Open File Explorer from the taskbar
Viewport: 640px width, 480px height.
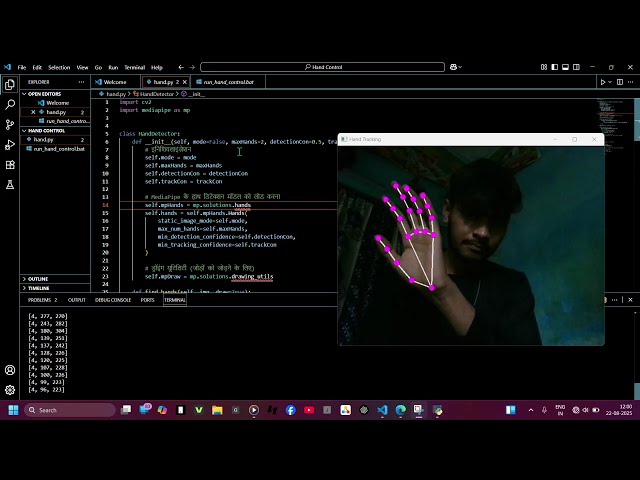click(x=217, y=410)
